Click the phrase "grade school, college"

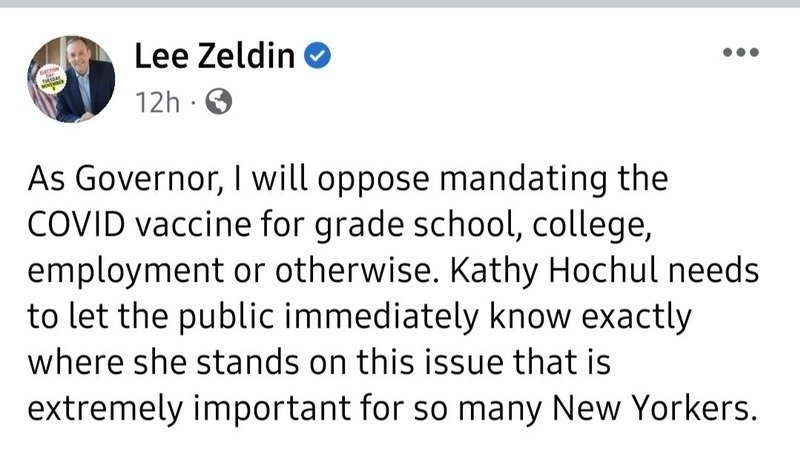tap(482, 226)
